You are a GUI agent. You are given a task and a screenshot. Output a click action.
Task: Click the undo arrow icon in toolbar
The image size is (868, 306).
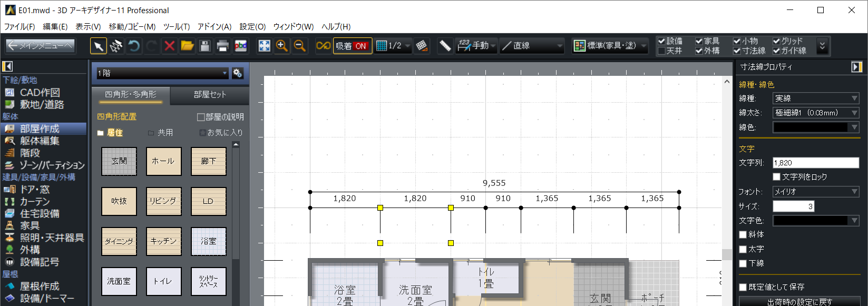click(134, 46)
